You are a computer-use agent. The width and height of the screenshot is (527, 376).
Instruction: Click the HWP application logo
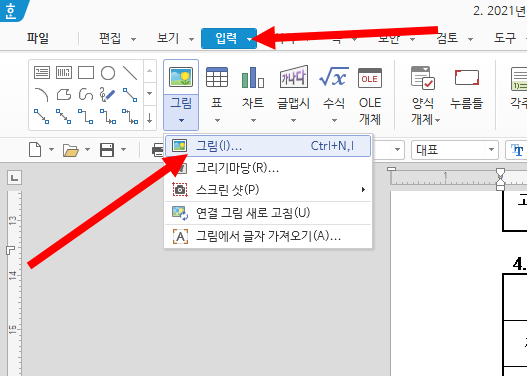tap(11, 11)
